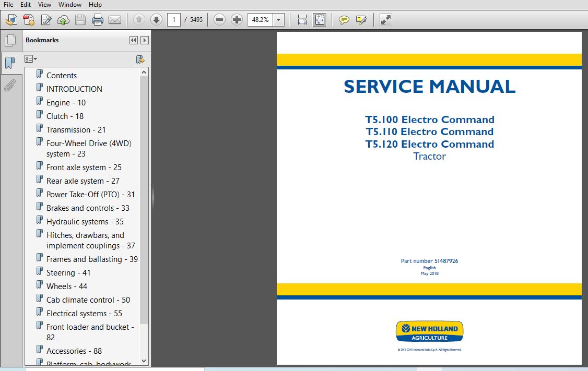The height and width of the screenshot is (371, 588).
Task: Open the Page Thumbnails panel icon
Action: pyautogui.click(x=10, y=41)
